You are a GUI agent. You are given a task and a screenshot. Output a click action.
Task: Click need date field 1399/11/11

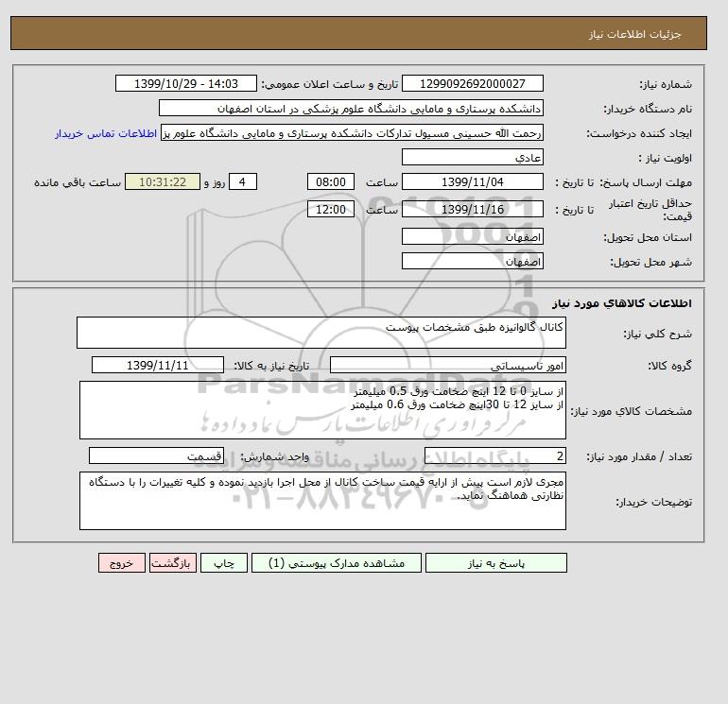click(158, 365)
